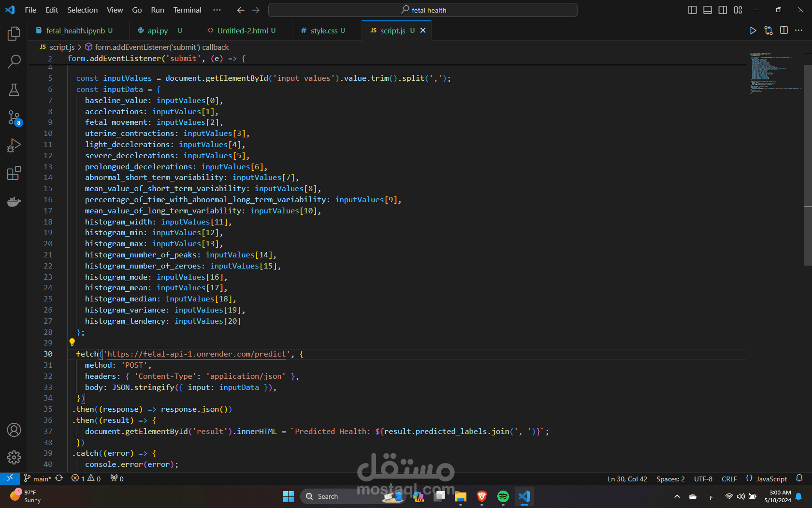Open the View menu
The height and width of the screenshot is (508, 812).
(115, 10)
